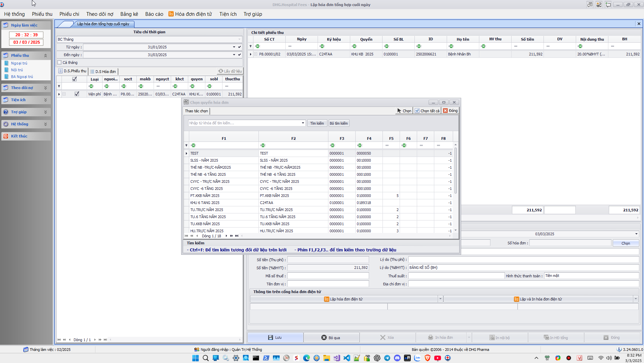Screen dimensions: 644x363
Task: Click the Họ tên column filter operator icon
Action: pyautogui.click(x=451, y=46)
